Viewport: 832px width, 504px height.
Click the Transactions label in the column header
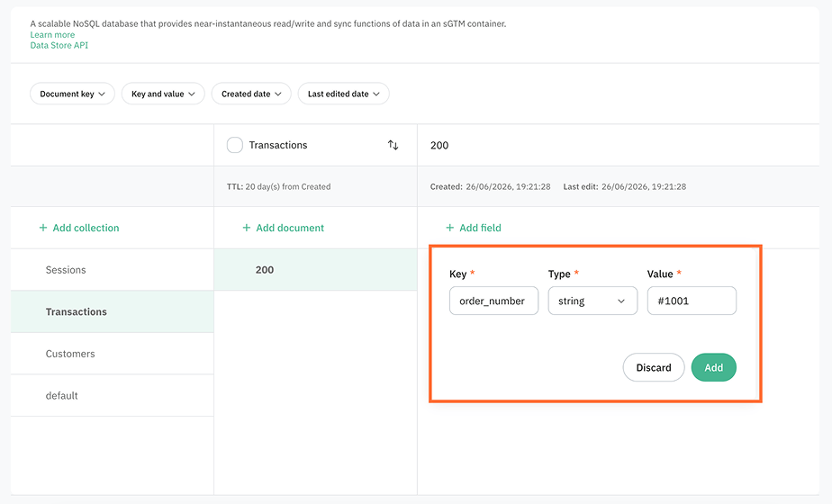(x=278, y=145)
